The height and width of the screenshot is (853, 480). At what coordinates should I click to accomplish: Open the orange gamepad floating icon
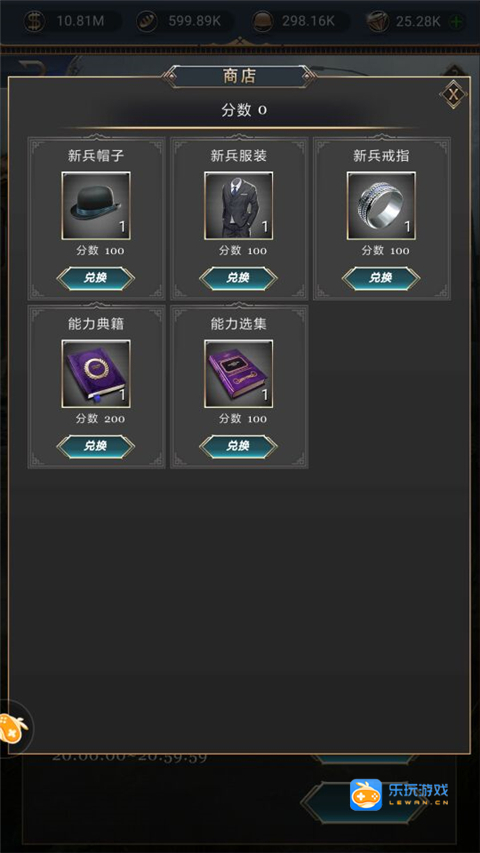tap(13, 728)
